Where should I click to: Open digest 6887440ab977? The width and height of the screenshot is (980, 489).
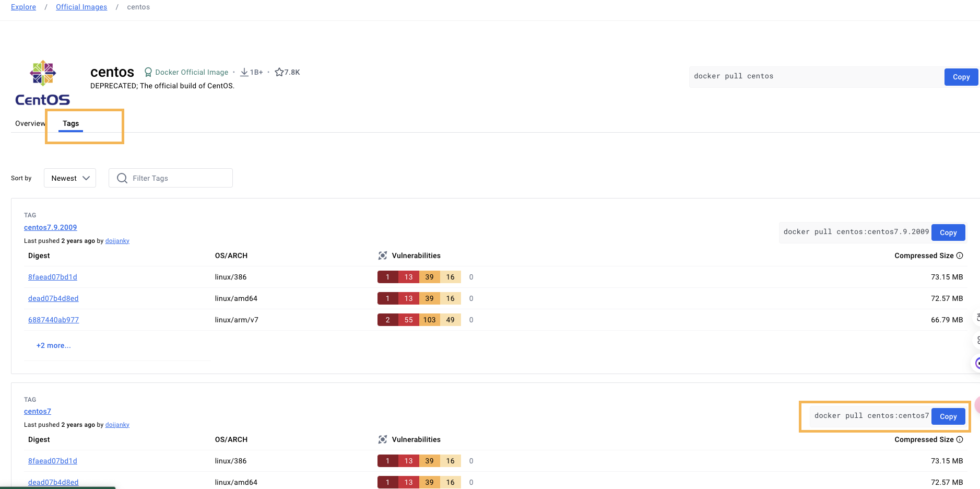click(x=53, y=320)
